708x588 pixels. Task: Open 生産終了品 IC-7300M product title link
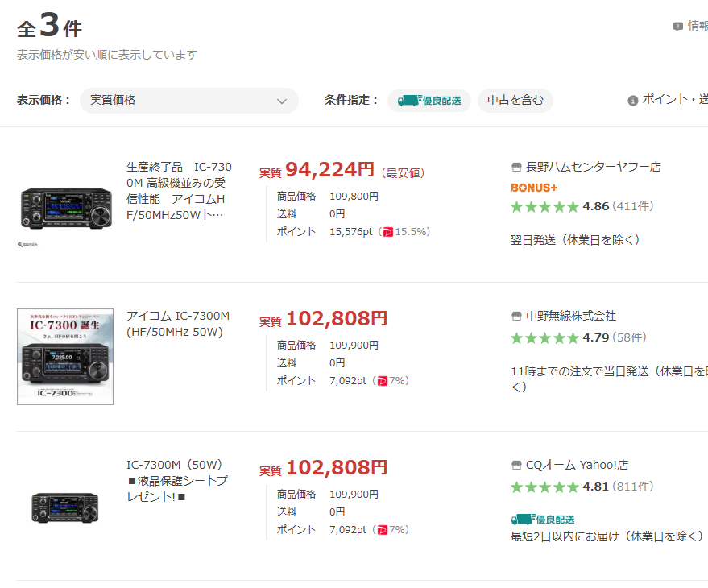coord(179,191)
